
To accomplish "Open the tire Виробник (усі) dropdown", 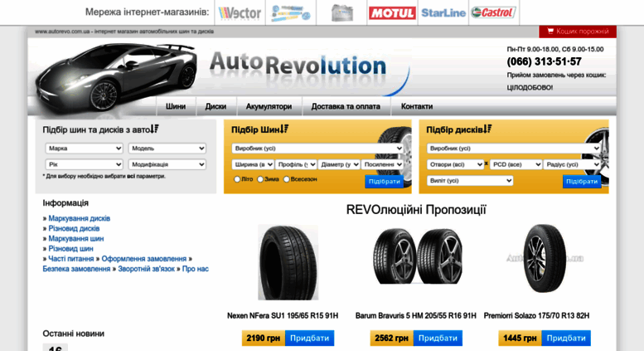I will coord(317,149).
